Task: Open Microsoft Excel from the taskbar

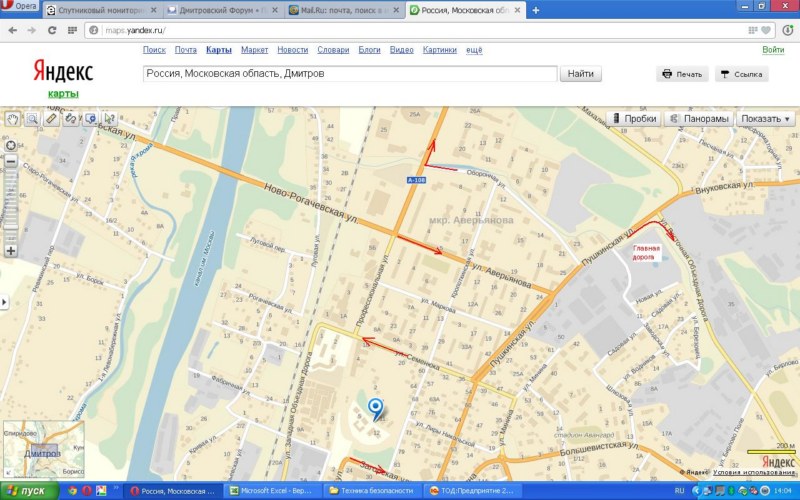Action: (x=270, y=491)
